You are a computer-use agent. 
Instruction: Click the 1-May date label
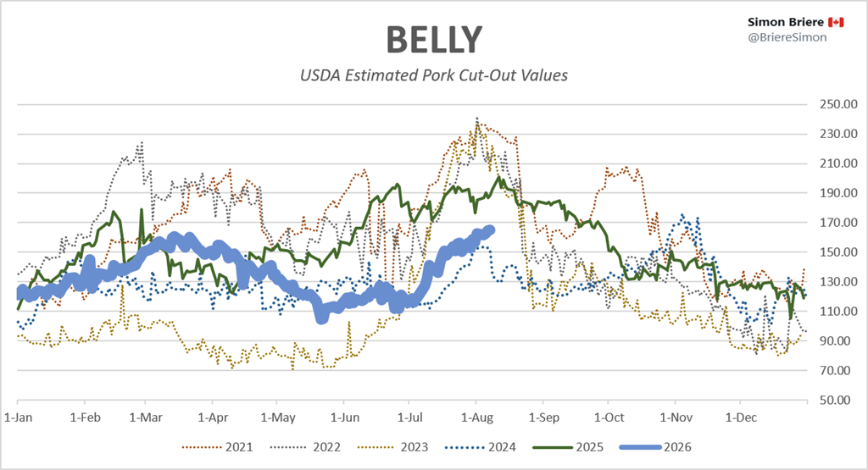pyautogui.click(x=278, y=417)
